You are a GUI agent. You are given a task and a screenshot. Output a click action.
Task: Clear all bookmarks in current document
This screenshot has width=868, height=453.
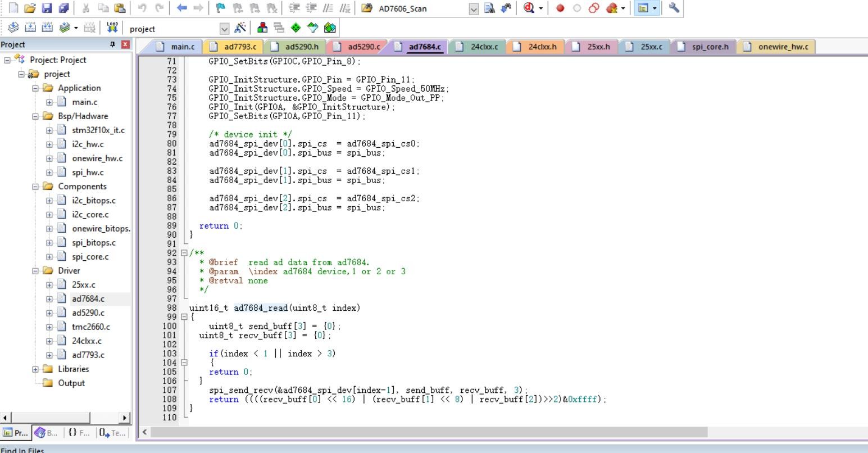271,8
